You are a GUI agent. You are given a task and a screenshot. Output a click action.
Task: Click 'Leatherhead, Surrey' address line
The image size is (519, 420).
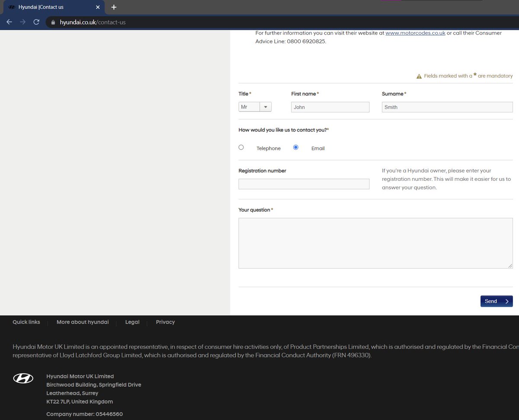pos(72,393)
